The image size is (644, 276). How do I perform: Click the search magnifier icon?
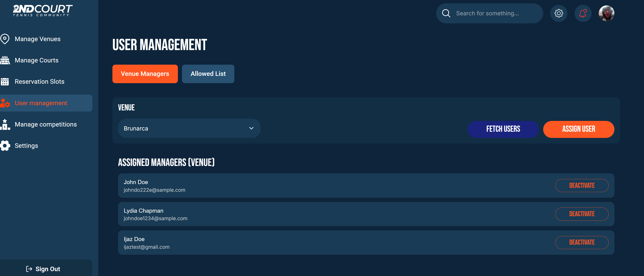[x=446, y=13]
